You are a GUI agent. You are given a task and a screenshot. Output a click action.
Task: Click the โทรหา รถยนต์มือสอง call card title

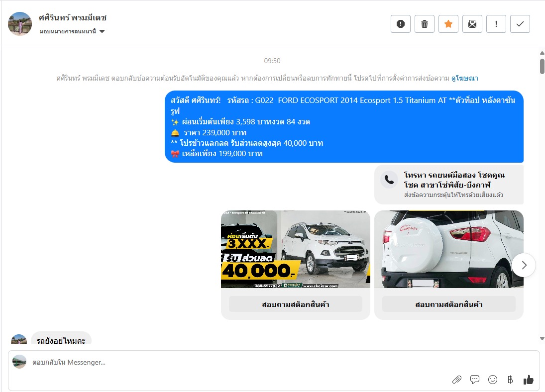click(x=454, y=180)
